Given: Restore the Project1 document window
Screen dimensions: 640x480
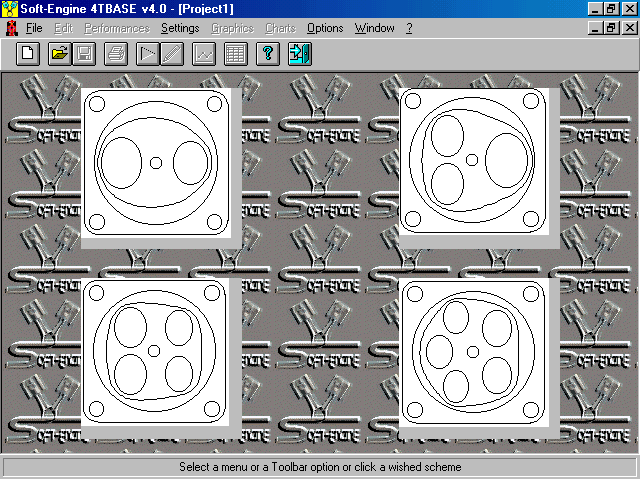Looking at the screenshot, I should point(611,28).
